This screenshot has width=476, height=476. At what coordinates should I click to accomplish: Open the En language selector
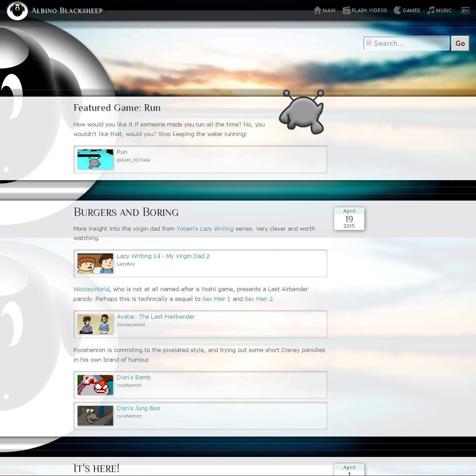click(x=465, y=10)
